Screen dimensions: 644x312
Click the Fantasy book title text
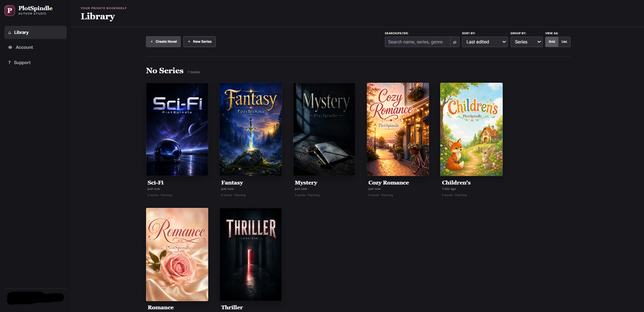232,183
